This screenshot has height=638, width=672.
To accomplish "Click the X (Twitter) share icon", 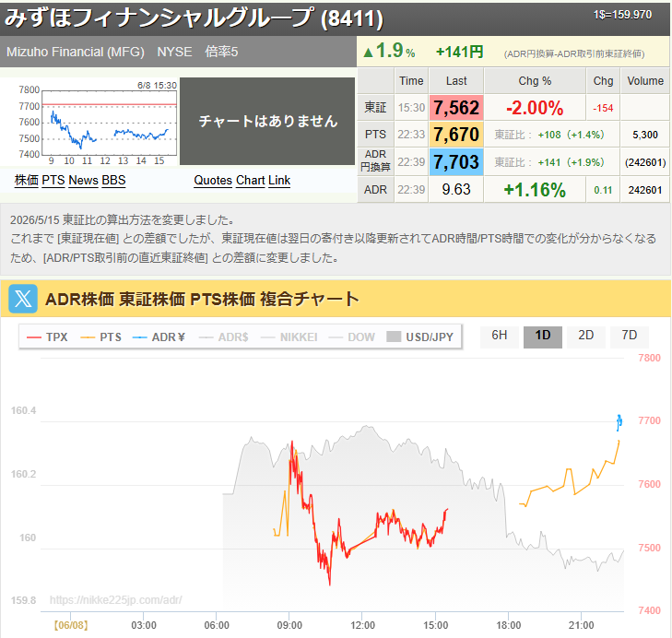I will (x=23, y=299).
